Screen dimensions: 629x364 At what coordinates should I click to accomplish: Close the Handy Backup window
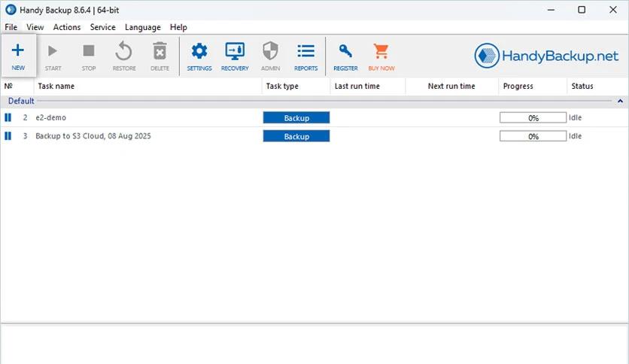click(x=613, y=10)
